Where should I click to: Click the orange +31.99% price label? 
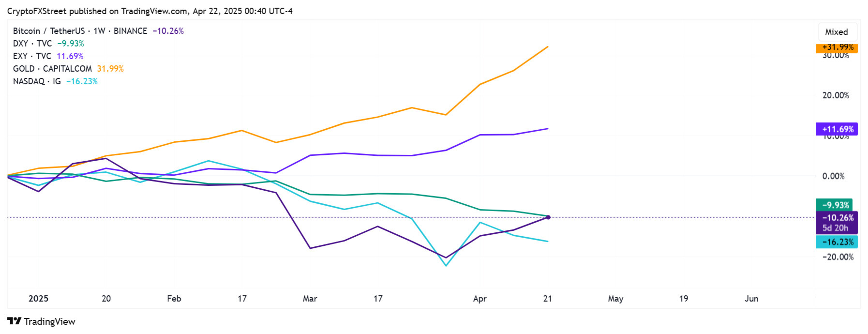pyautogui.click(x=837, y=47)
